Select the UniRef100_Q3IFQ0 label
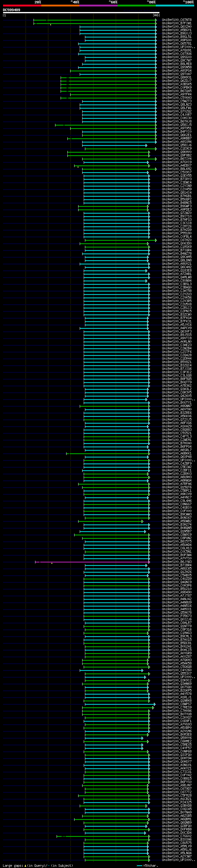This screenshot has width=197, height=868. click(177, 755)
